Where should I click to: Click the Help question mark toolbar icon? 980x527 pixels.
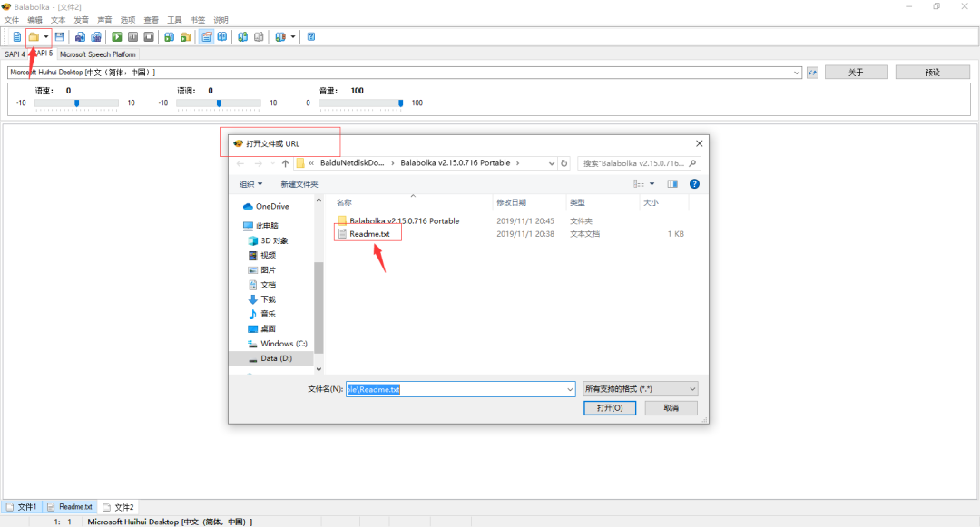pyautogui.click(x=311, y=37)
